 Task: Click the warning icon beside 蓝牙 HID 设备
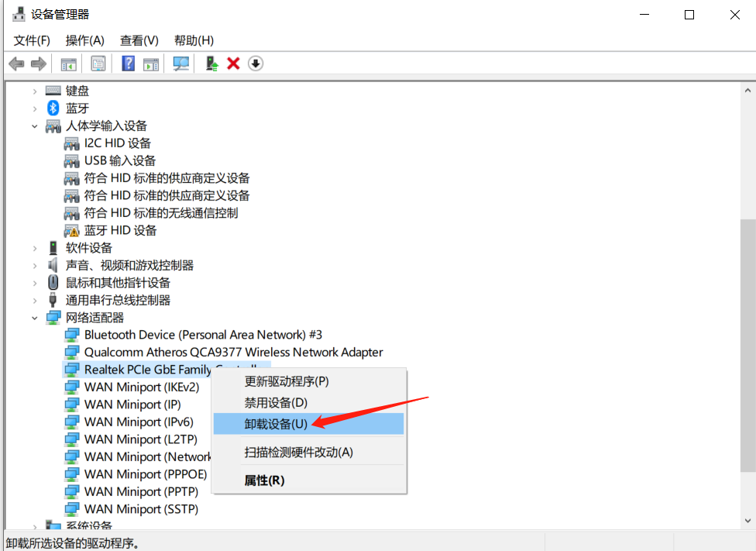[71, 231]
